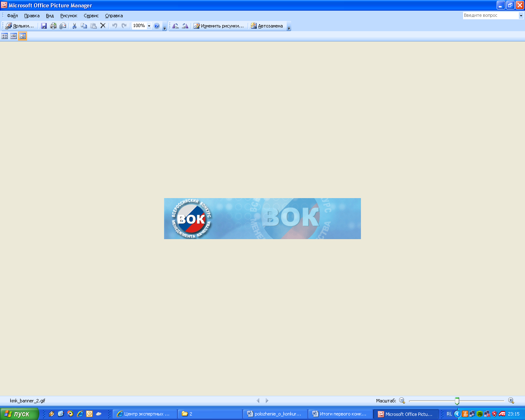Switch to Итоги первого конк Word document
The height and width of the screenshot is (420, 525).
click(x=340, y=414)
